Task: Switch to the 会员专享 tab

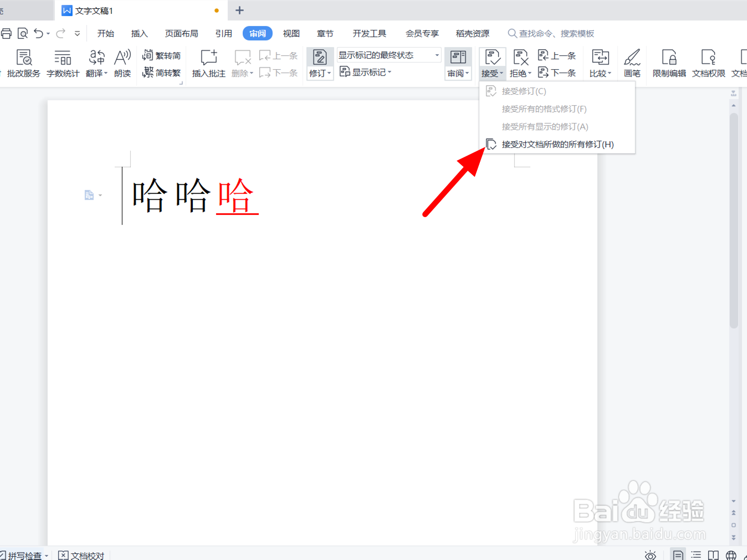Action: click(x=422, y=34)
